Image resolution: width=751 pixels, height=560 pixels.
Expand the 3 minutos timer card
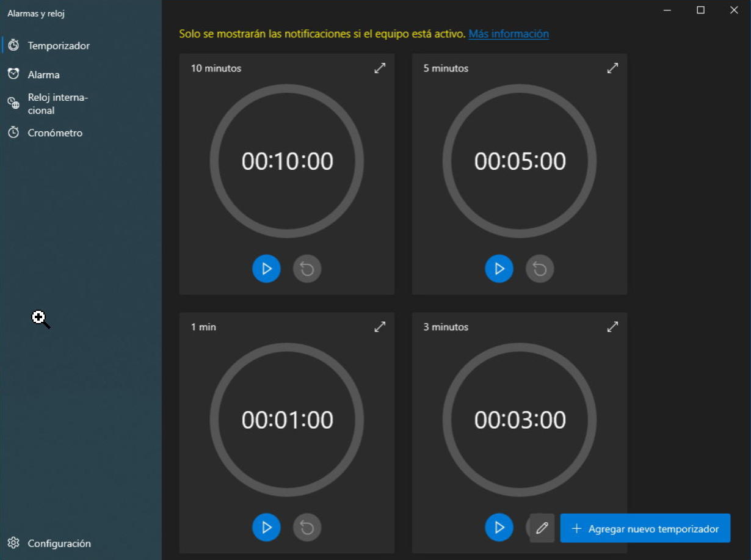click(x=612, y=327)
